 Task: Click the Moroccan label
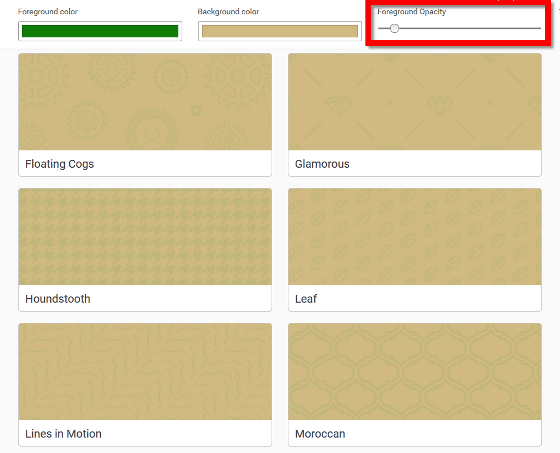[x=320, y=434]
